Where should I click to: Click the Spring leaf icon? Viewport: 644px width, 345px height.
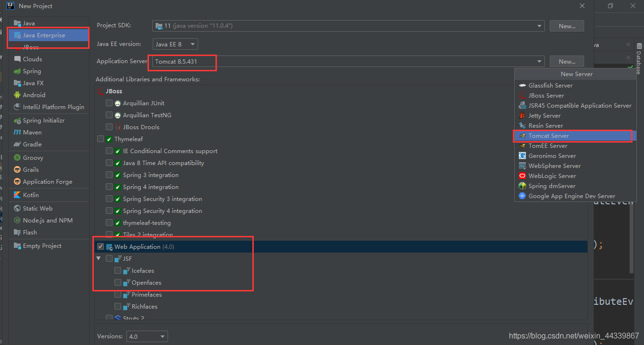(18, 71)
